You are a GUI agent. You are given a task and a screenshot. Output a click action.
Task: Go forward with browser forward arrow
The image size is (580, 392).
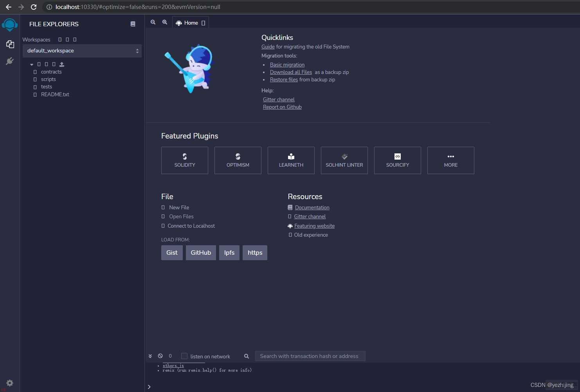click(21, 7)
